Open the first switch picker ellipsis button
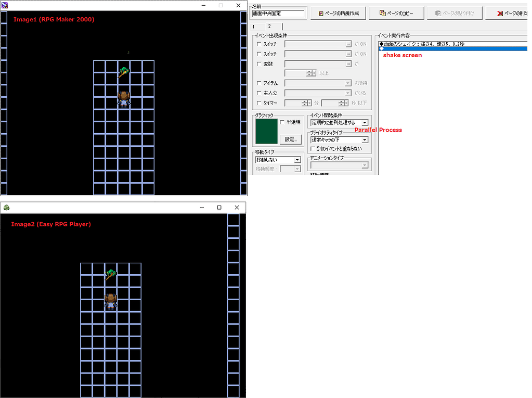The image size is (532, 398). pyautogui.click(x=348, y=45)
